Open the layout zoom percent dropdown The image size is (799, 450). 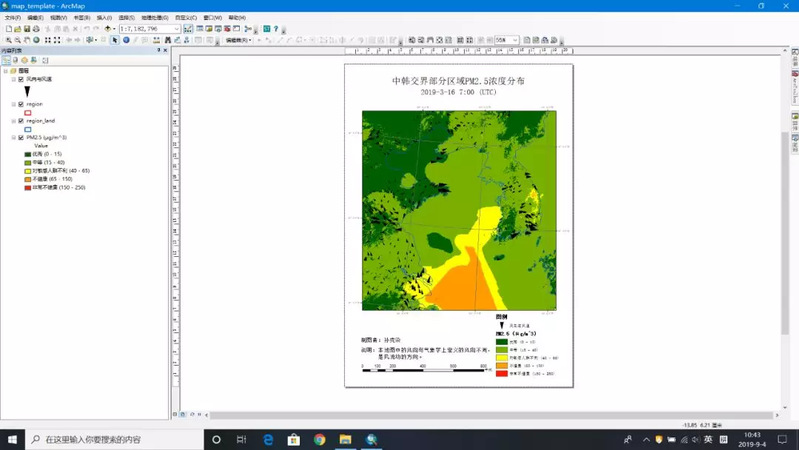click(x=516, y=40)
